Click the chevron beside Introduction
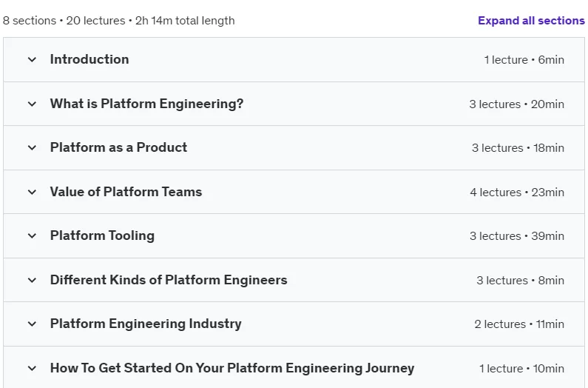588x388 pixels. coord(33,60)
